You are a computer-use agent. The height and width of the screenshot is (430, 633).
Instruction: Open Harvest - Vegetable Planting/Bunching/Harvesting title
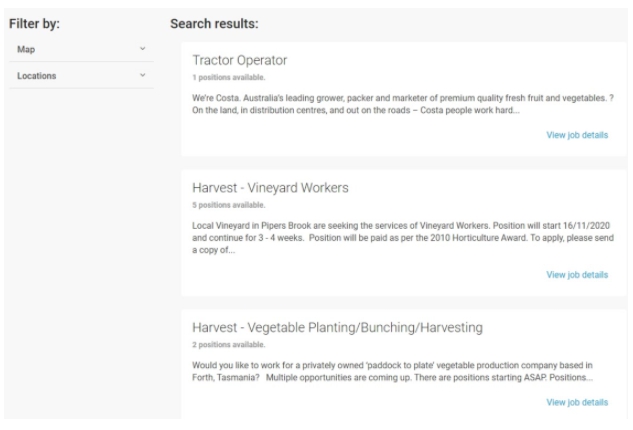337,327
